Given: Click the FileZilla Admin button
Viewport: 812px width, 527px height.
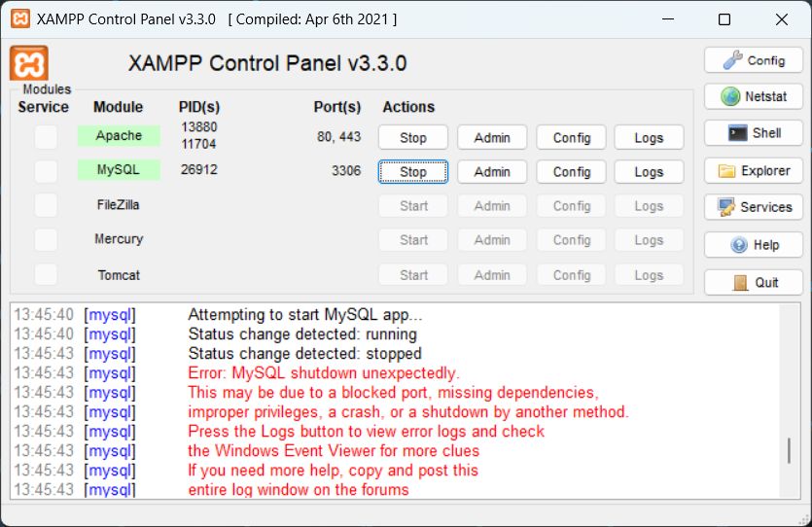Looking at the screenshot, I should tap(492, 206).
